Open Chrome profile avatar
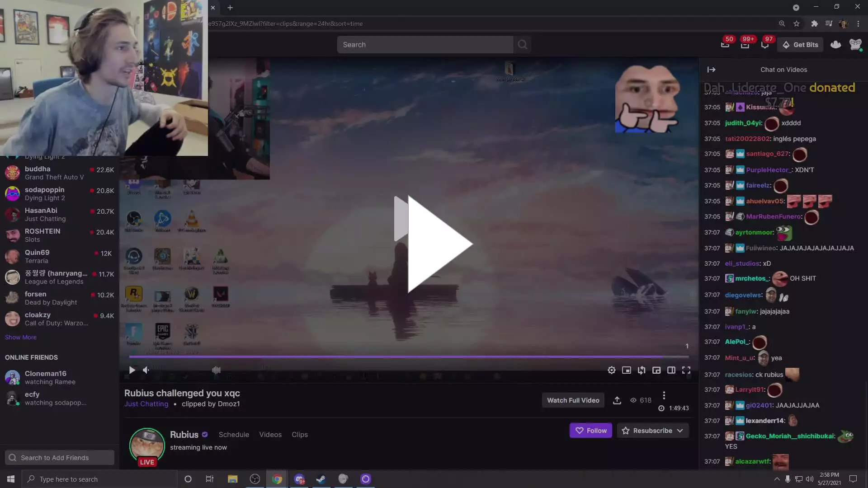 click(843, 23)
